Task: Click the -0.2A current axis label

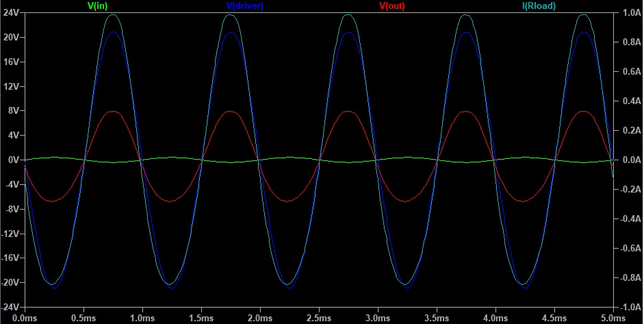Action: pyautogui.click(x=630, y=190)
